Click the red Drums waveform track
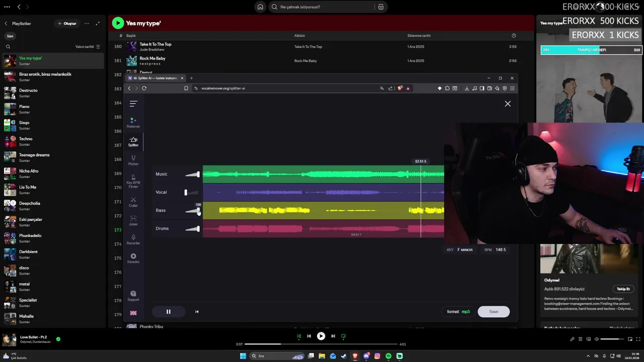Screen dimensions: 644x362 click(x=323, y=229)
